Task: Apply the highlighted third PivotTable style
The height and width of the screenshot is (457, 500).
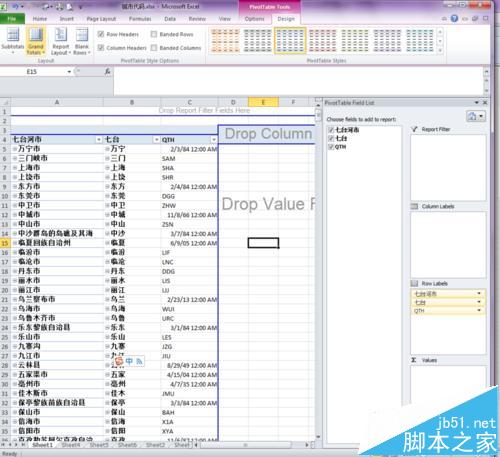Action: 290,41
